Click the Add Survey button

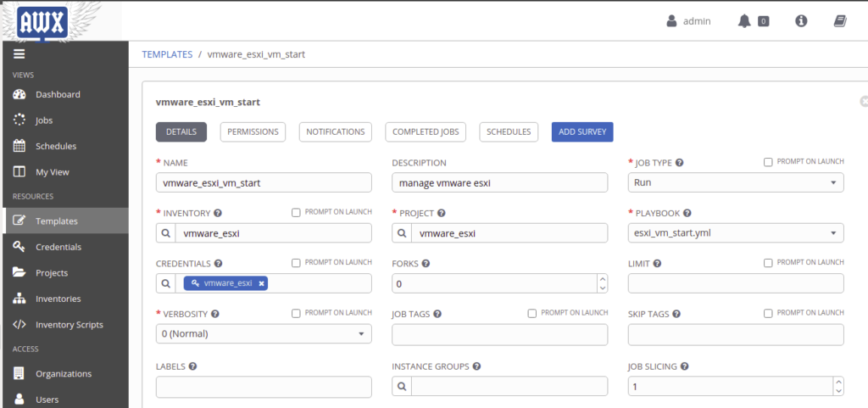(x=582, y=131)
